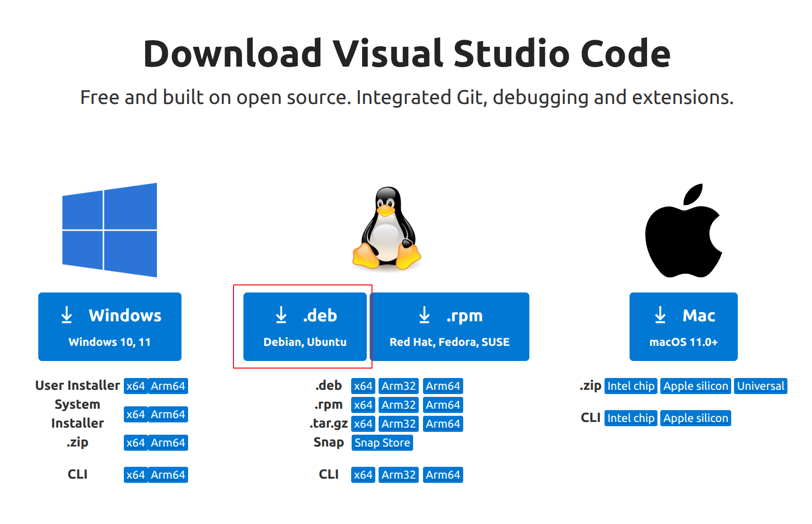The height and width of the screenshot is (524, 812).
Task: Download macOS .zip Universal build
Action: click(x=760, y=386)
